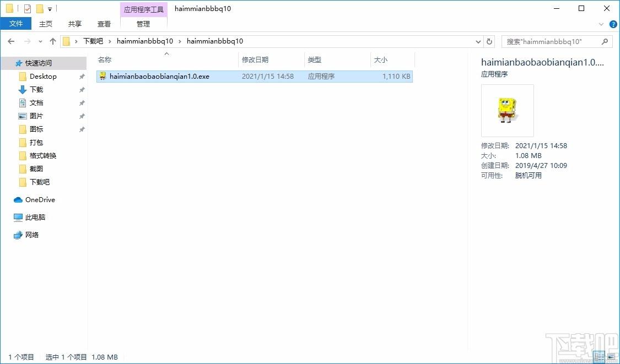Expand the address bar history dropdown
The image size is (620, 364).
click(478, 41)
